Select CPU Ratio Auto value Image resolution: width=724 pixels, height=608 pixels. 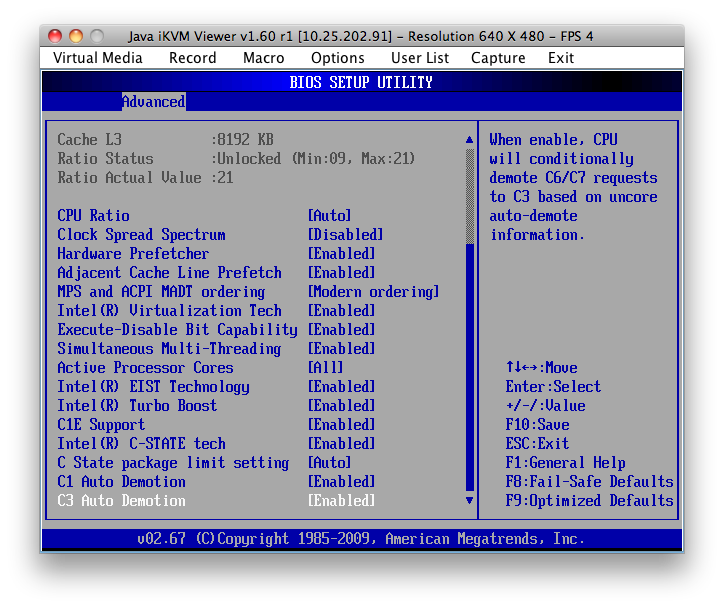coord(329,216)
